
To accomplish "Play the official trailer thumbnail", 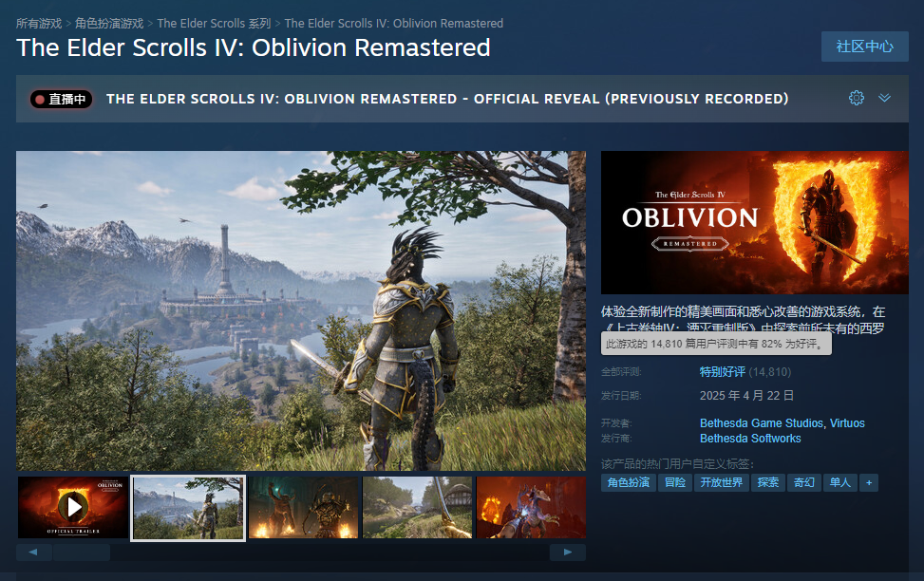I will tap(73, 507).
